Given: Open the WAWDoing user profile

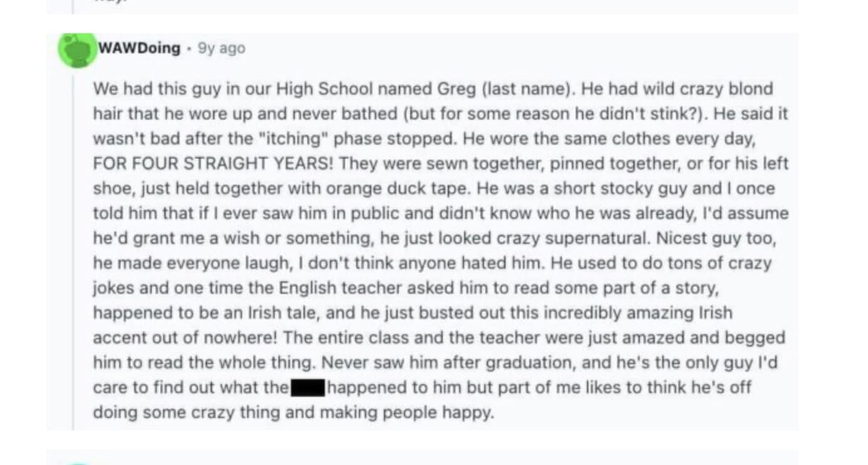Looking at the screenshot, I should coord(139,48).
